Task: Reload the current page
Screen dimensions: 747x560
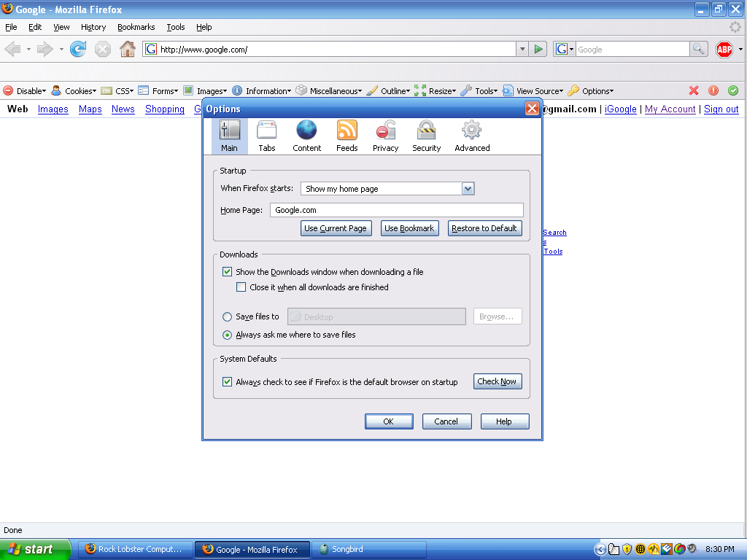Action: [78, 49]
